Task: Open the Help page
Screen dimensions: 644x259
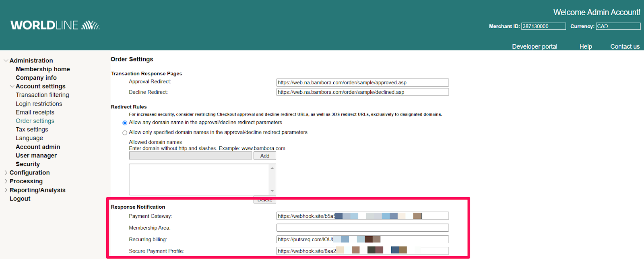Action: pos(586,46)
